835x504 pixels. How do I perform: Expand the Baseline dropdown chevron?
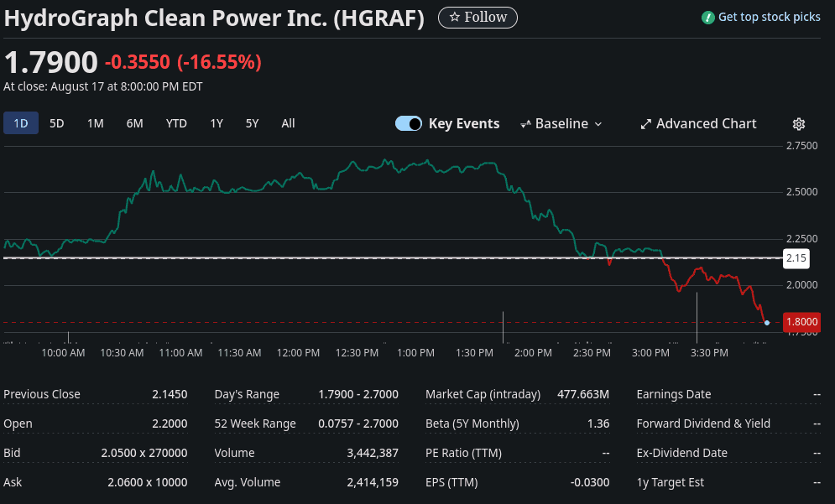[x=598, y=124]
